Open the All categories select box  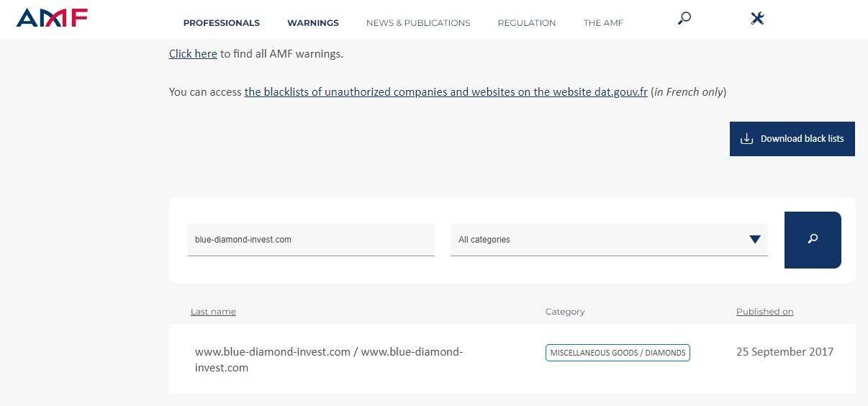[x=609, y=240]
